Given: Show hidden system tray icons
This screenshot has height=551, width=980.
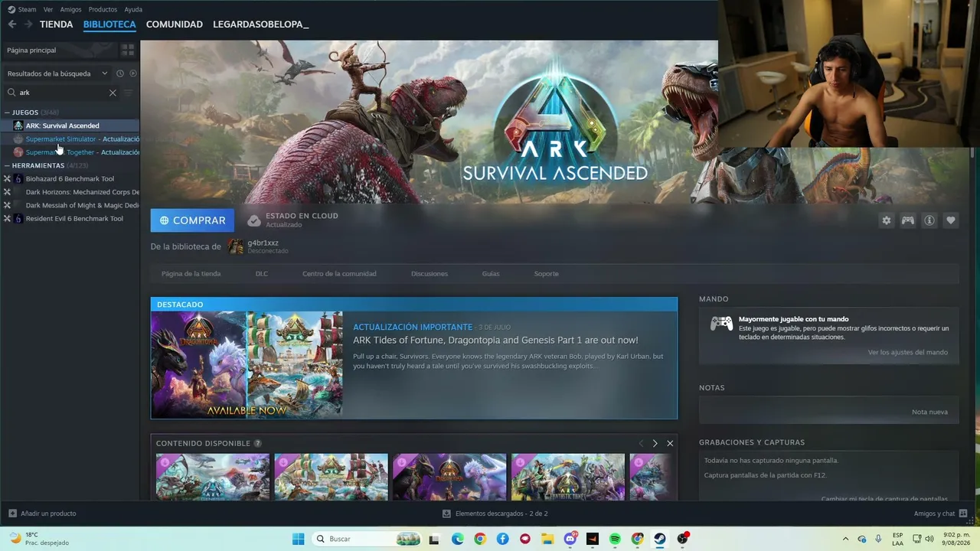Looking at the screenshot, I should (845, 539).
